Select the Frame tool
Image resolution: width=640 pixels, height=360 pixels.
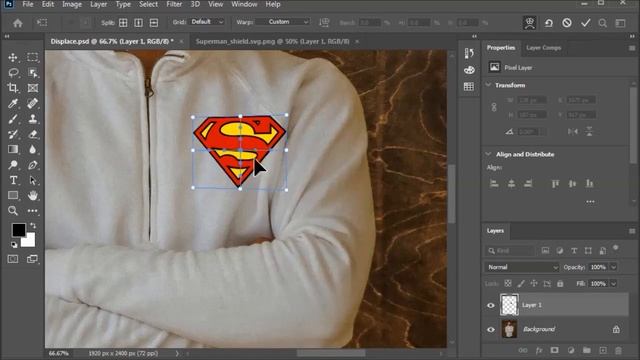click(x=33, y=88)
